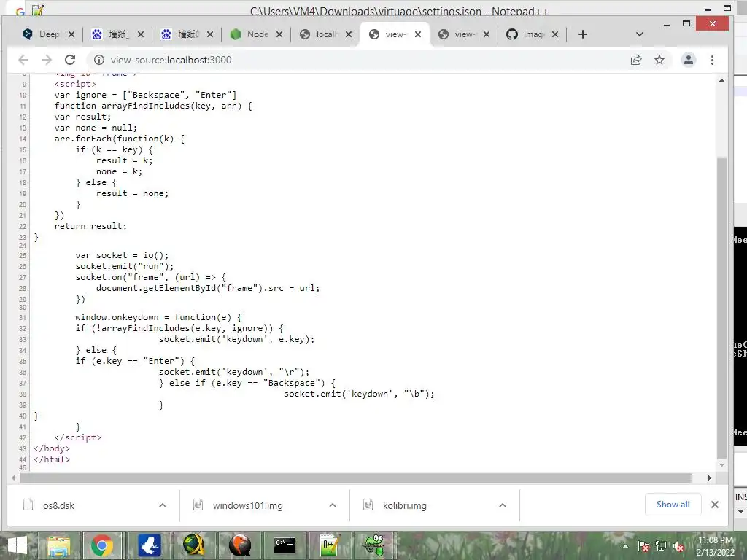The image size is (747, 560).
Task: Open the os8.dsk download item
Action: coord(58,506)
